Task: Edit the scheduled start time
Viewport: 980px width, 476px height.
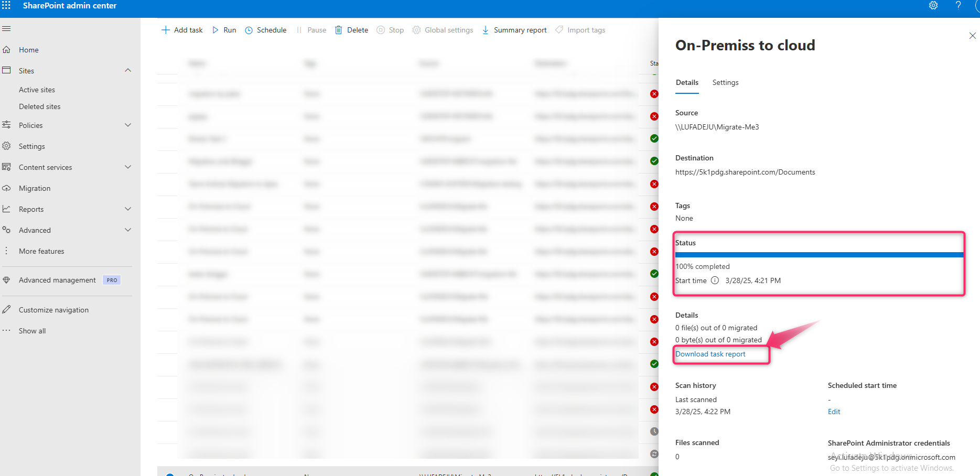Action: 834,412
